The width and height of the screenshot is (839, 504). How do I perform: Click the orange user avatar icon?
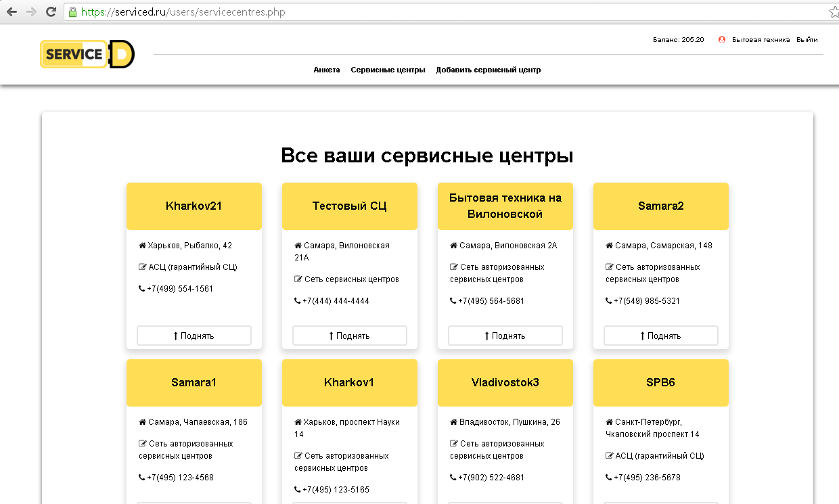click(722, 39)
